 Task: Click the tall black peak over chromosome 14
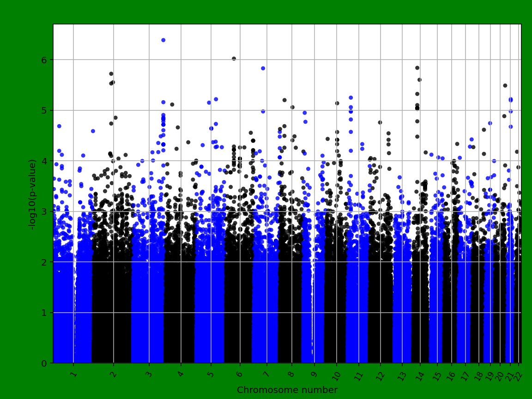[418, 68]
